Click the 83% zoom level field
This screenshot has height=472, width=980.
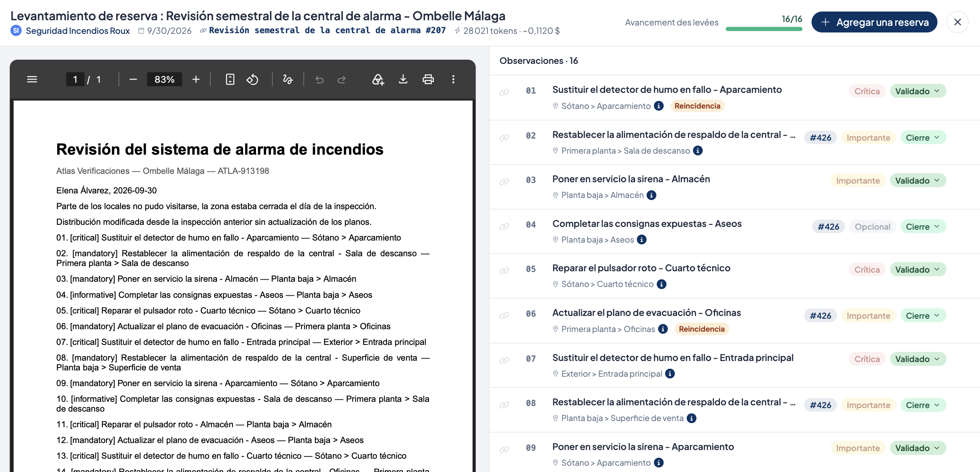[x=164, y=79]
